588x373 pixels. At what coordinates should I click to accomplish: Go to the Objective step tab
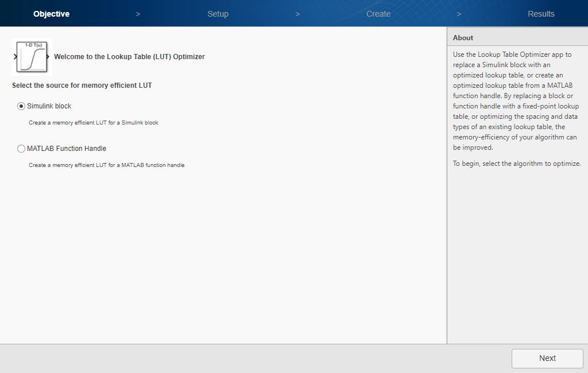tap(51, 14)
